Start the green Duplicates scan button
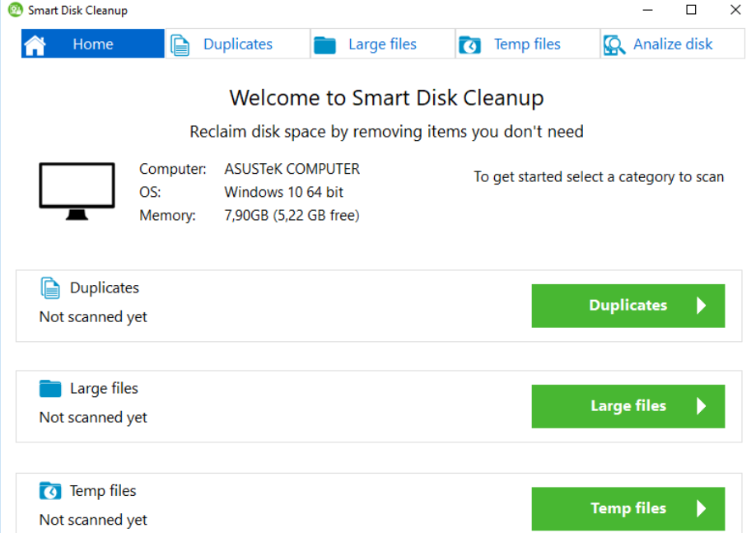The width and height of the screenshot is (756, 533). click(x=628, y=306)
